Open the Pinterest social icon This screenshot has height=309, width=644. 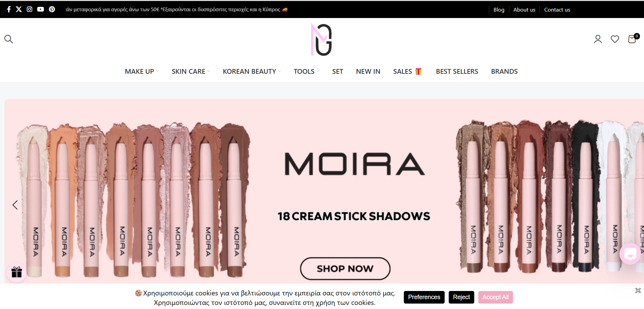click(x=52, y=9)
